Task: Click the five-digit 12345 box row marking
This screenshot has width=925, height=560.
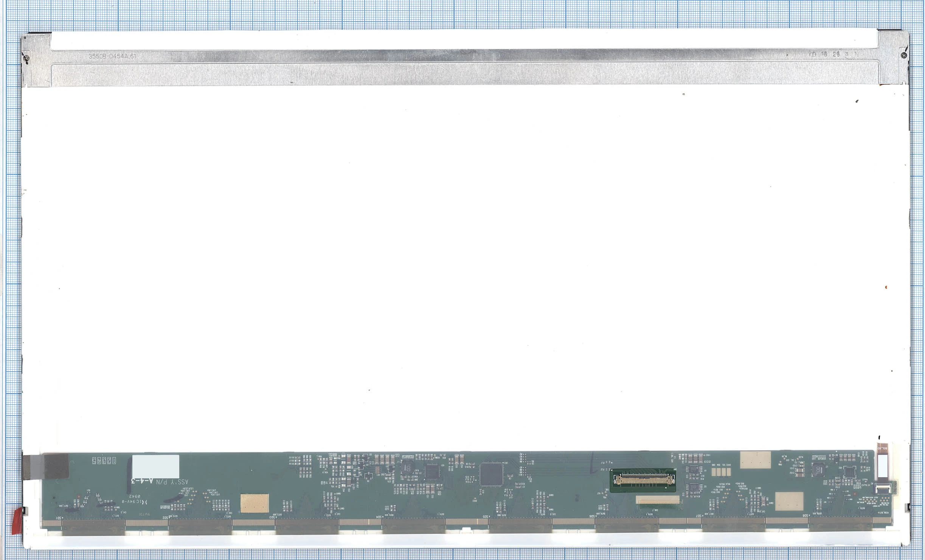Action: pos(104,461)
